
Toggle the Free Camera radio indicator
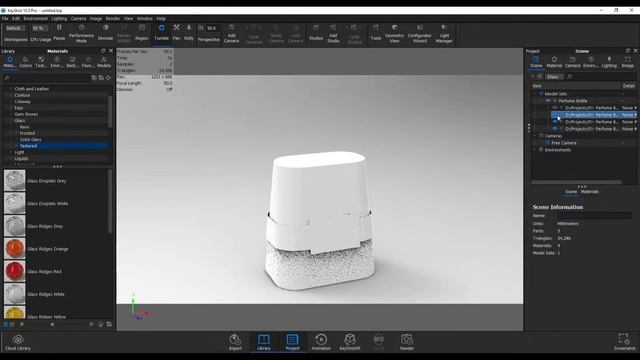(x=547, y=143)
